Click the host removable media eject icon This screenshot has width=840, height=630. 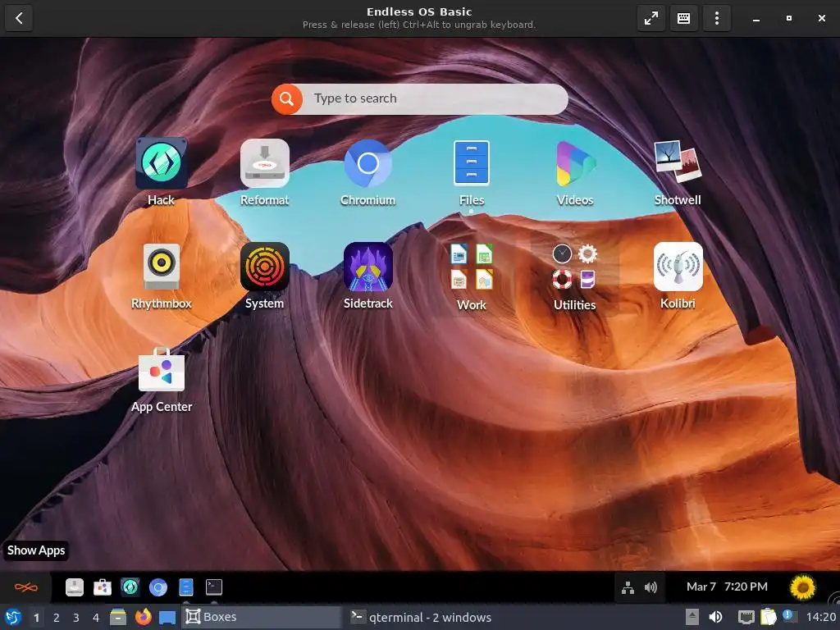(692, 618)
